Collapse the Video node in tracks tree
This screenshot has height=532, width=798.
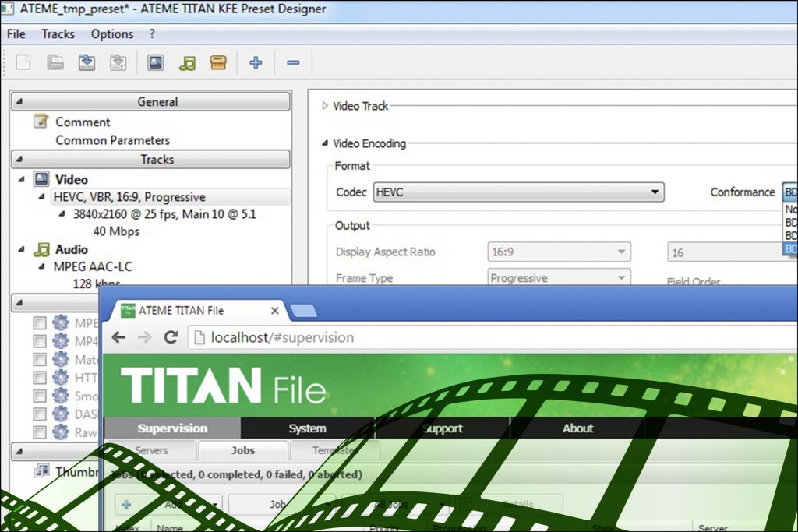[21, 179]
